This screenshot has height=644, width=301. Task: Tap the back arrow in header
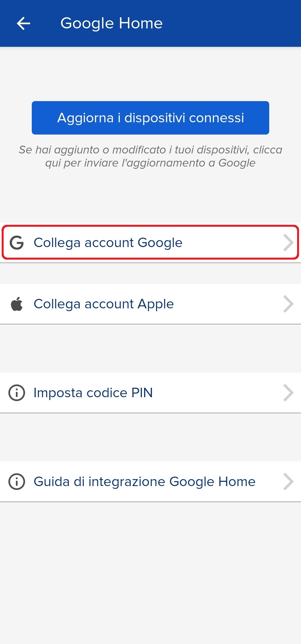click(23, 23)
